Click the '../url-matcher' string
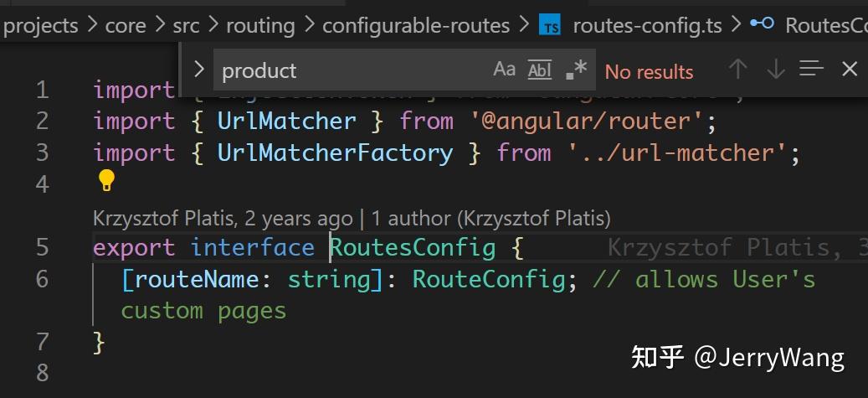868x398 pixels. pos(677,152)
